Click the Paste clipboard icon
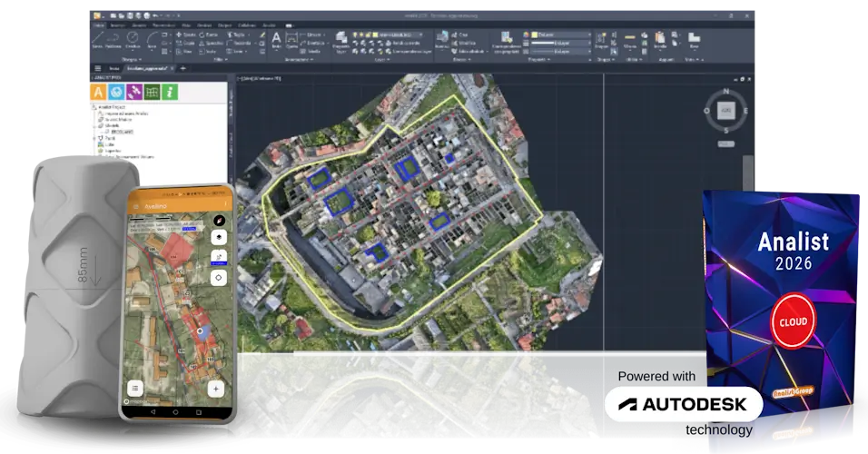 (x=660, y=39)
